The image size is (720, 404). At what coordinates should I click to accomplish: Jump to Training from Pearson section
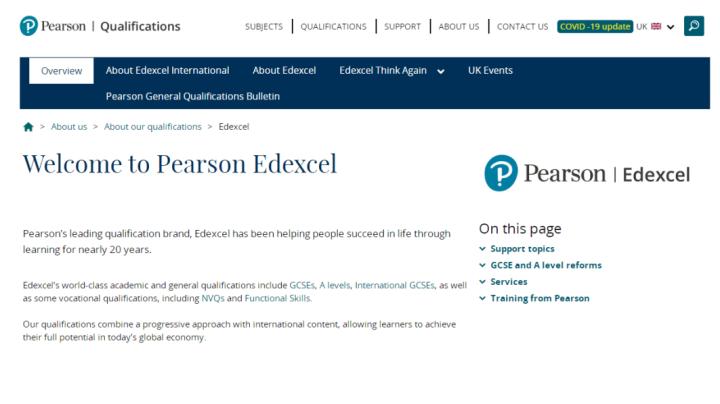pos(539,298)
